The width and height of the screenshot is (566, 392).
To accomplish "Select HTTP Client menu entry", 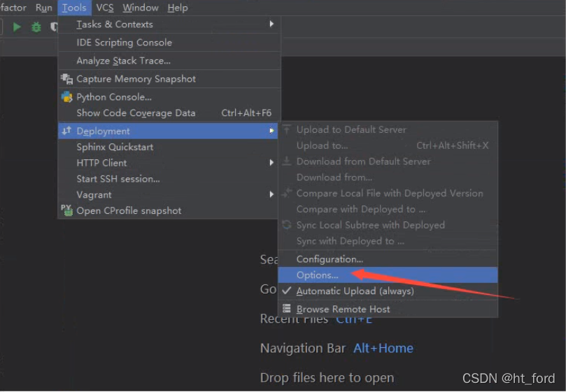I will pyautogui.click(x=168, y=163).
